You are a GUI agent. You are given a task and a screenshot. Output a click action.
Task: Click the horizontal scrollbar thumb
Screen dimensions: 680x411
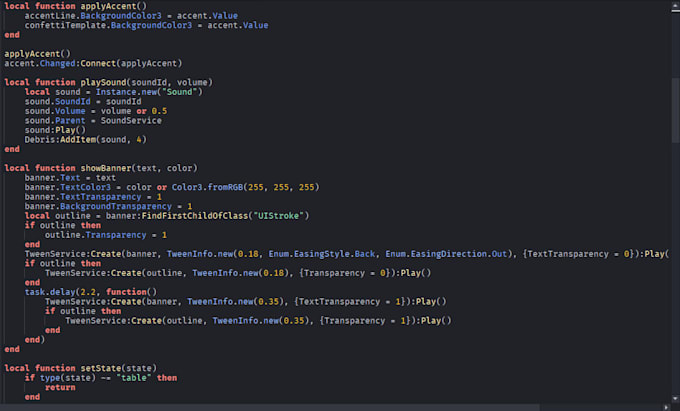tap(270, 407)
